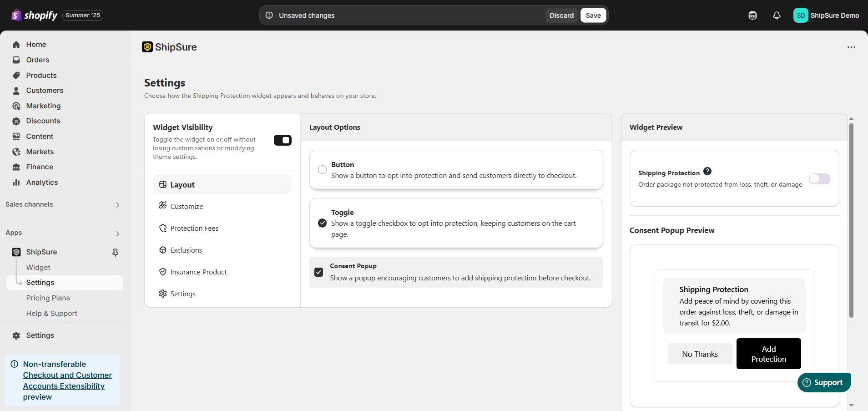868x411 pixels.
Task: Open the notifications bell
Action: [x=777, y=15]
